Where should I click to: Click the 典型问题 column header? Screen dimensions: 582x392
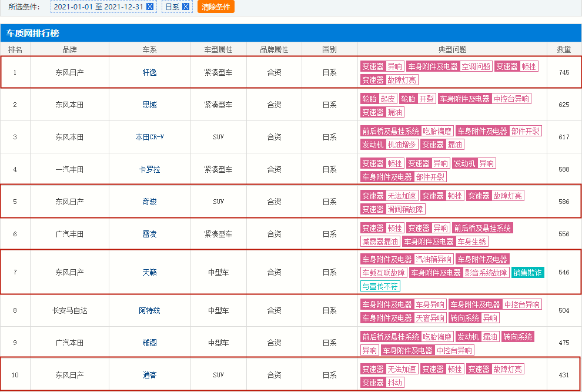coord(452,49)
